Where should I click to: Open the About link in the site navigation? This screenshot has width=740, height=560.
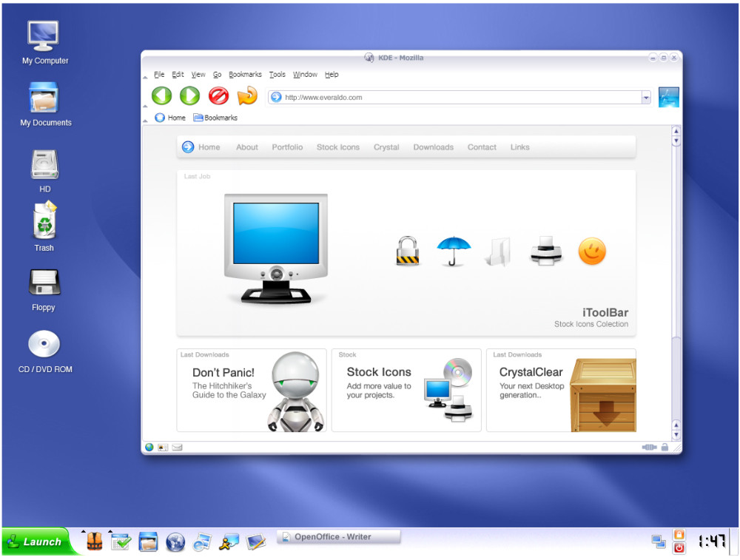click(x=247, y=147)
